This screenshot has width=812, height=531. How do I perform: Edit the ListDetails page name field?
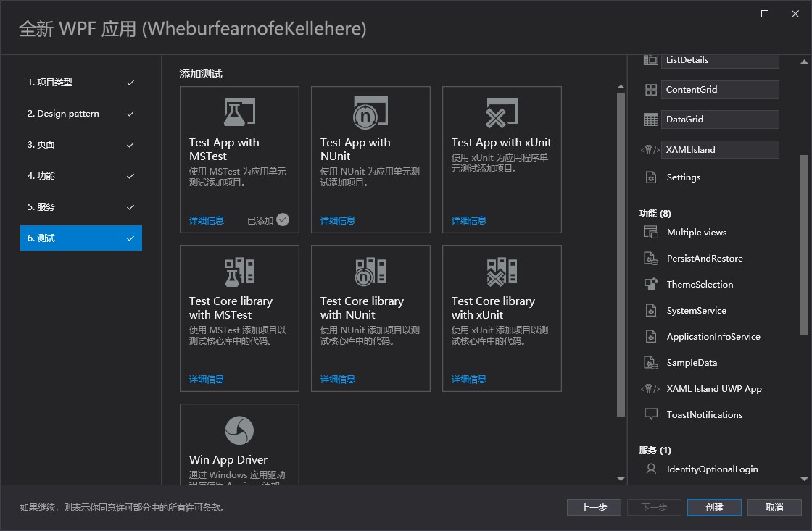pyautogui.click(x=720, y=61)
